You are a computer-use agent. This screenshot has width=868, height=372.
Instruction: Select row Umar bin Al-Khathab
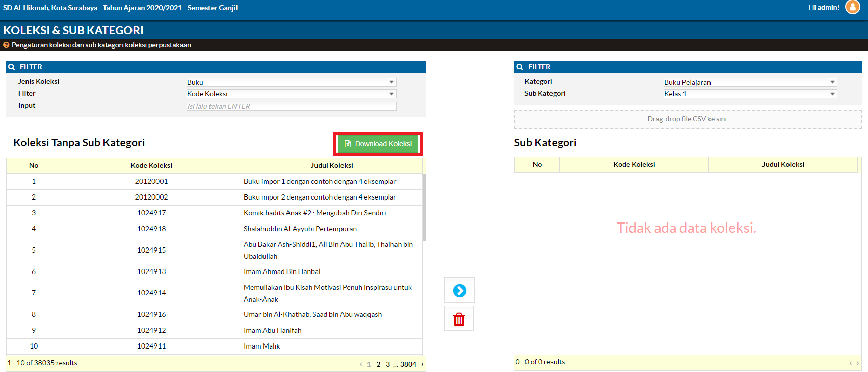point(214,314)
